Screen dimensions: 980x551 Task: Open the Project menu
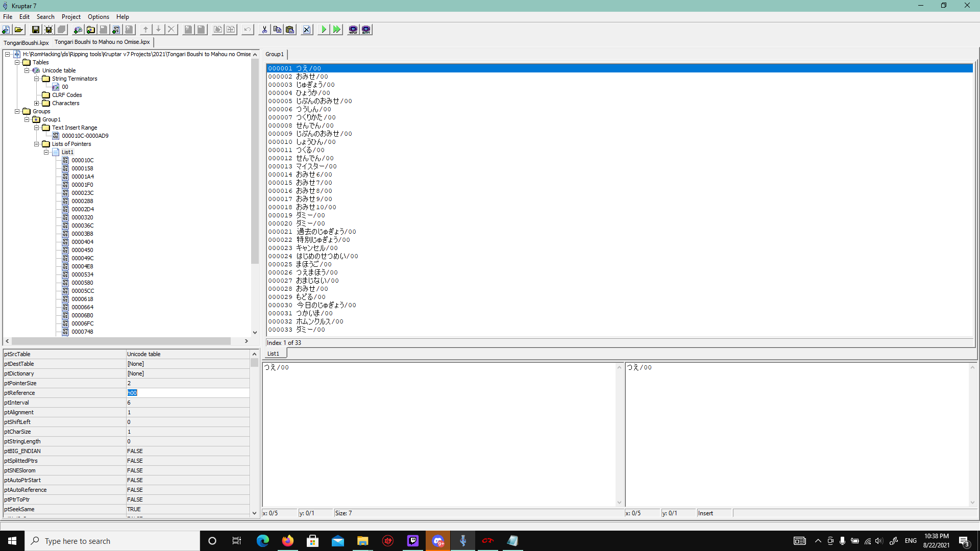click(x=71, y=17)
